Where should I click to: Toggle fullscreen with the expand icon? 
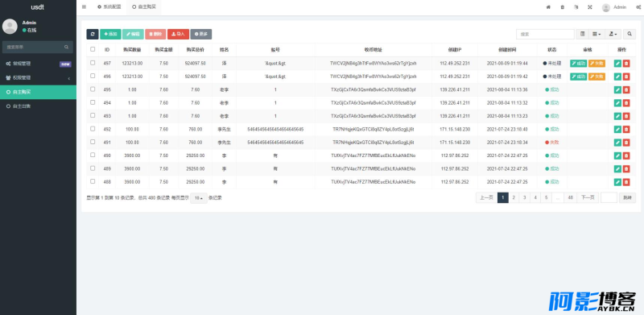point(590,7)
